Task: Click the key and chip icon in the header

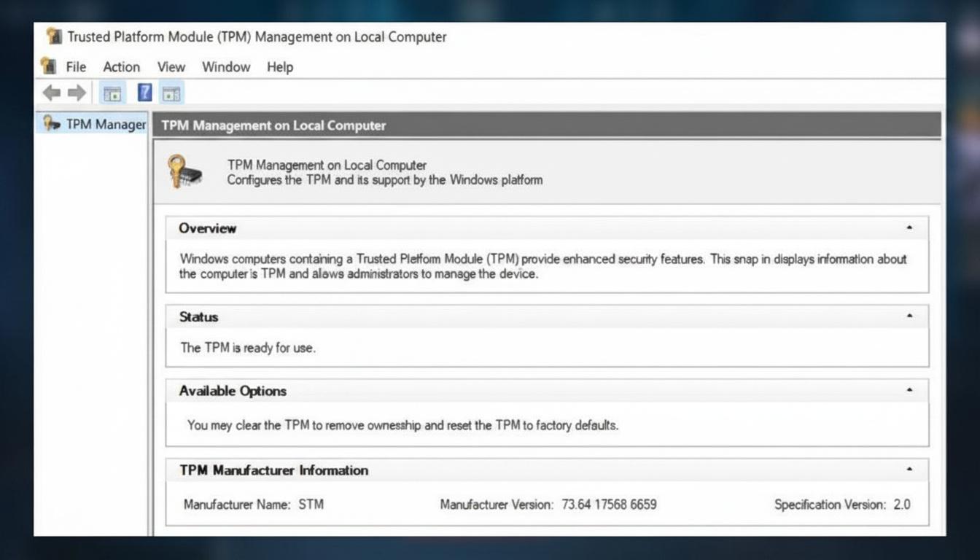Action: pos(184,171)
